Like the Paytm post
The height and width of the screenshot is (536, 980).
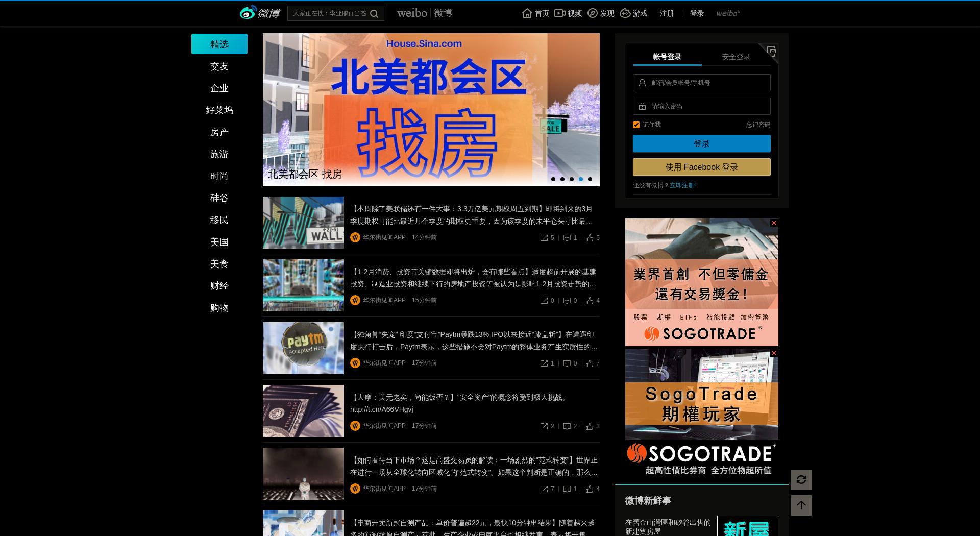[x=590, y=363]
